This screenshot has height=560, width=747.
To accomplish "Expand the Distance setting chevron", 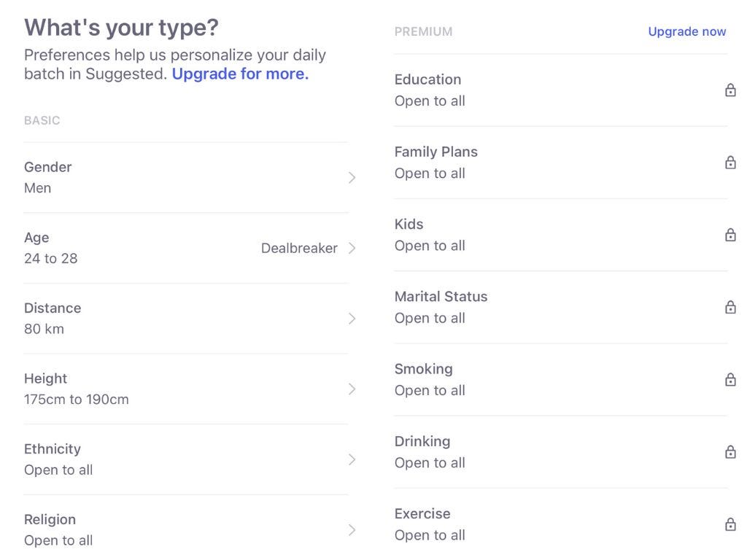I will pos(352,319).
